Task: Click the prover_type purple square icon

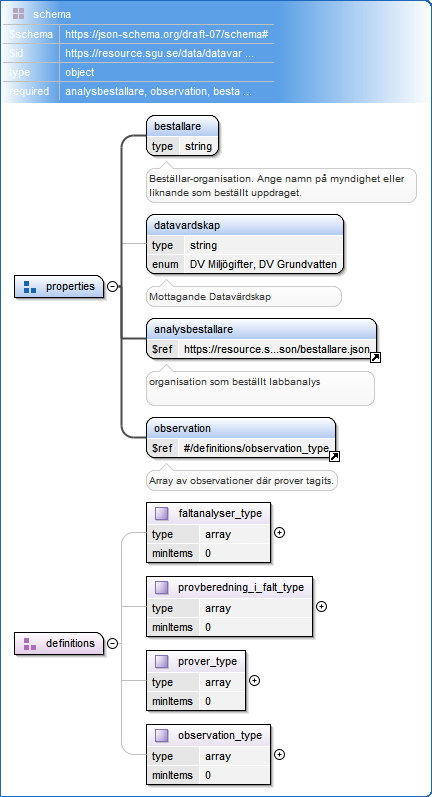Action: click(x=162, y=661)
